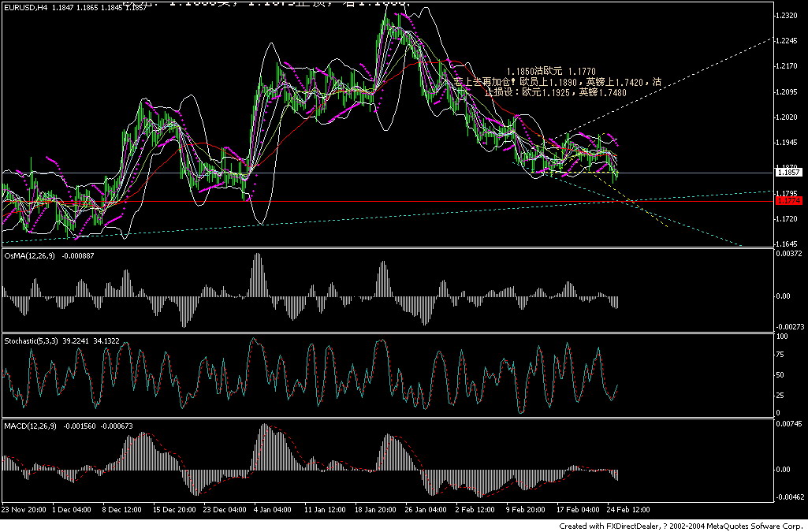Viewport: 808px width, 532px height.
Task: Click the -0.00273 OsMA scale value
Action: pyautogui.click(x=791, y=326)
